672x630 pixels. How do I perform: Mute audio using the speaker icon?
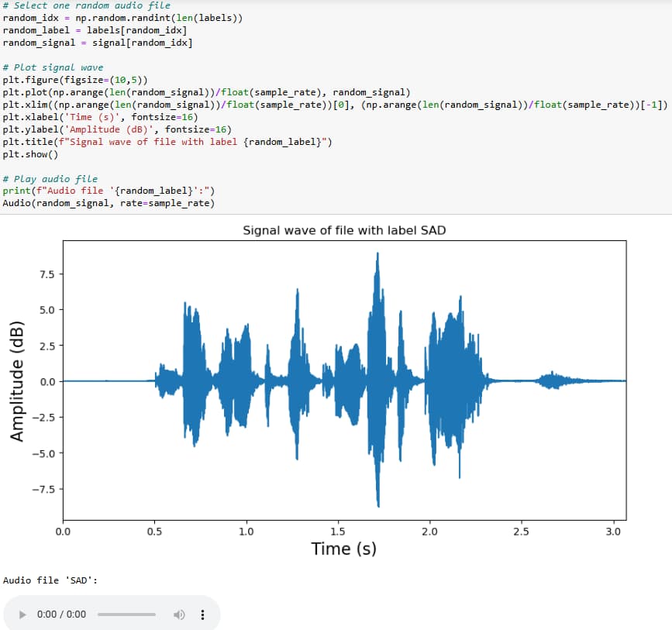pos(179,615)
